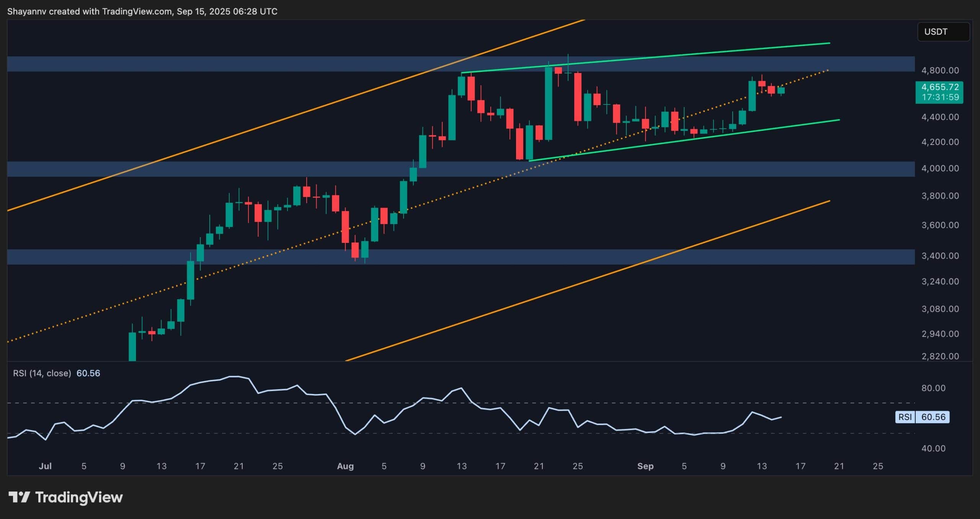The height and width of the screenshot is (519, 980).
Task: Select the Aug label on time axis
Action: 346,466
